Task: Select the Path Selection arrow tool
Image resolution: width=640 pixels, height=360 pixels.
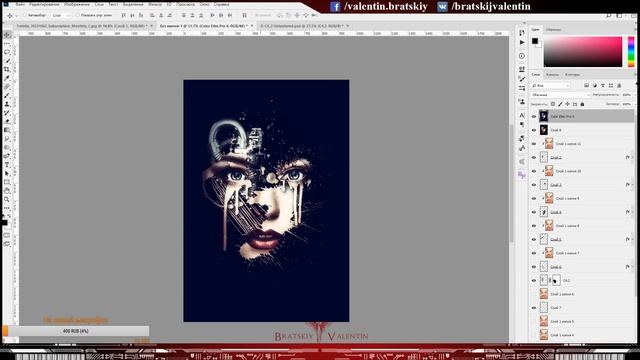Action: (x=7, y=173)
